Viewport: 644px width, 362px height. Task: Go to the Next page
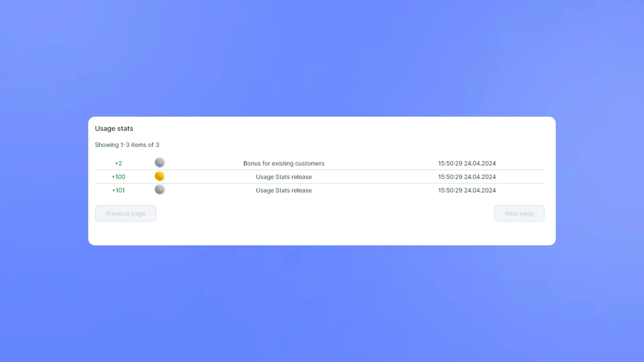pos(519,213)
